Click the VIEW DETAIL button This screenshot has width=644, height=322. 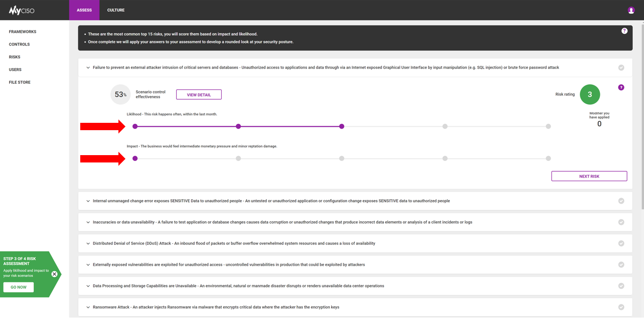(x=199, y=94)
